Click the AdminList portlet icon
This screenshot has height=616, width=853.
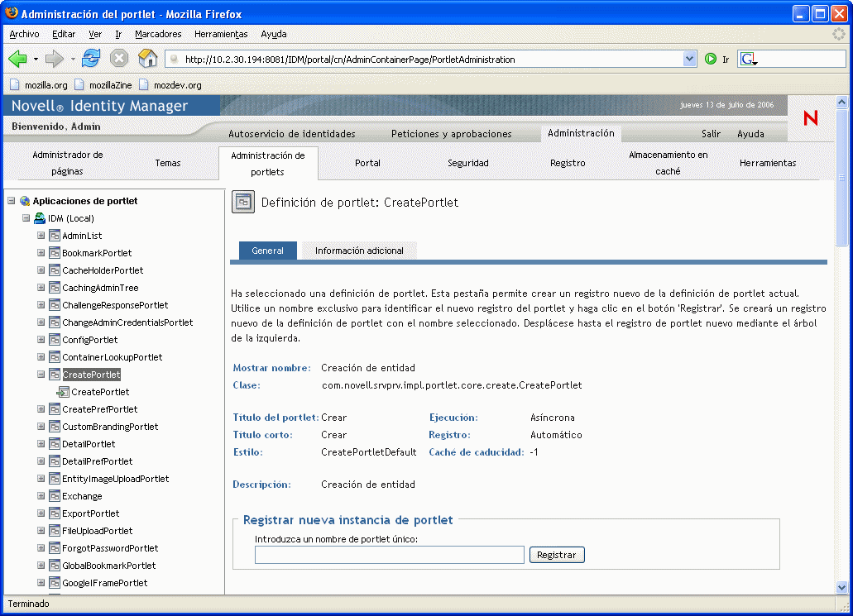55,236
